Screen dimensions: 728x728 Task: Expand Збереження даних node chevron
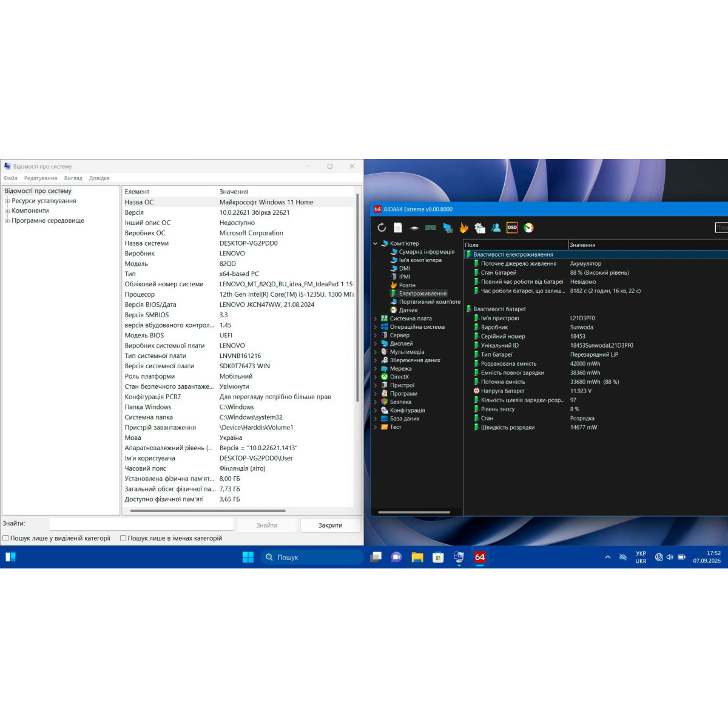click(375, 360)
